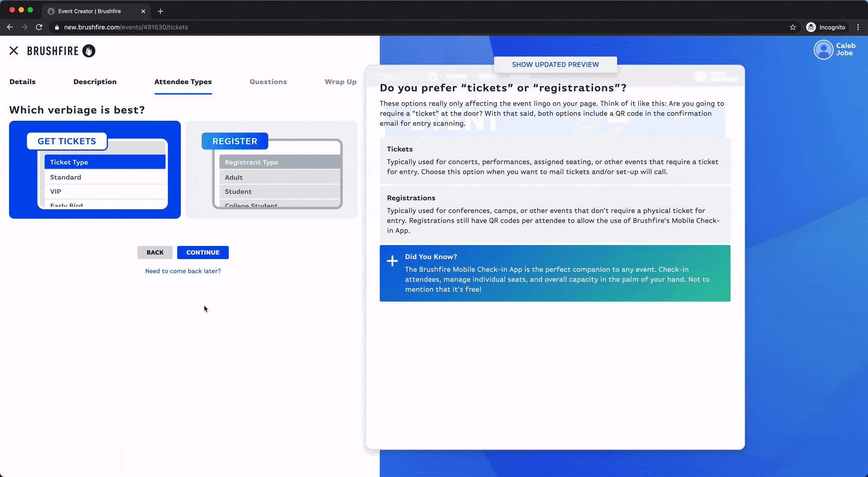The width and height of the screenshot is (868, 477).
Task: Select the REGISTER verbiage card
Action: click(271, 170)
